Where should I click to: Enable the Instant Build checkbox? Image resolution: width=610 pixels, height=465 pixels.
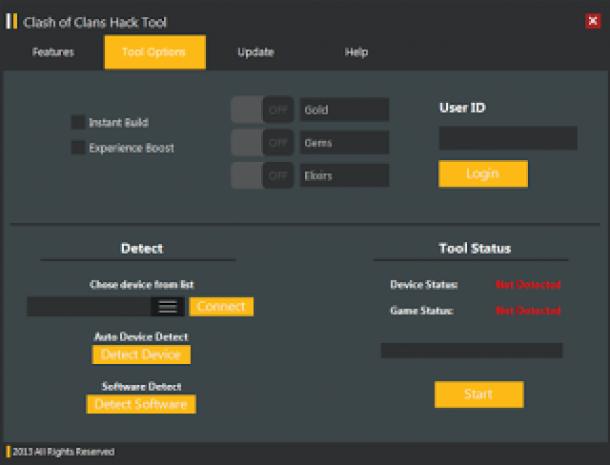point(77,122)
